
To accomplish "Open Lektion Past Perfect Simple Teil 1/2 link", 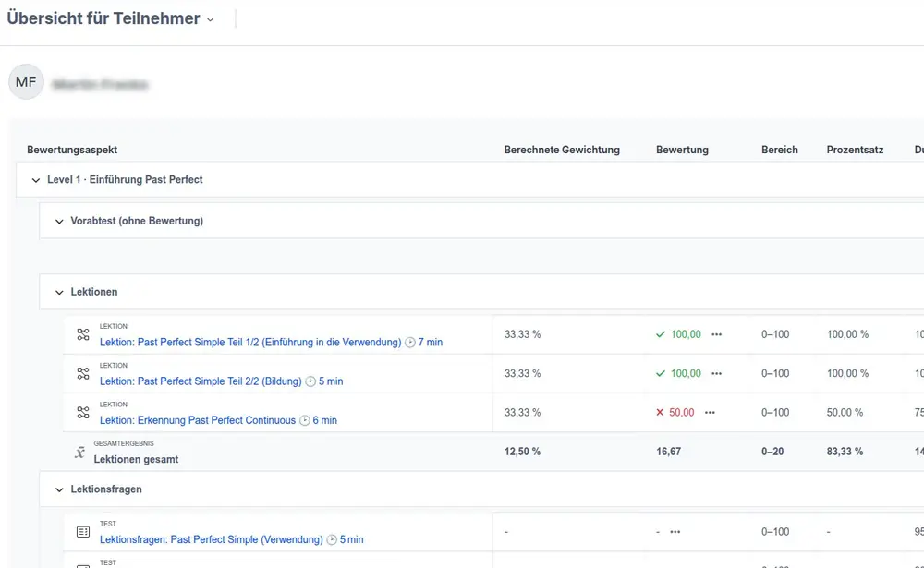I will click(249, 343).
